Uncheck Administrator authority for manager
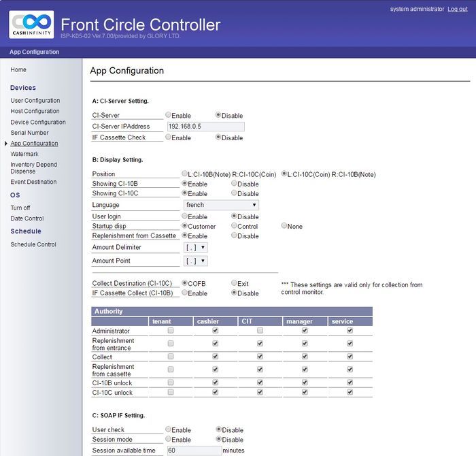 (305, 330)
